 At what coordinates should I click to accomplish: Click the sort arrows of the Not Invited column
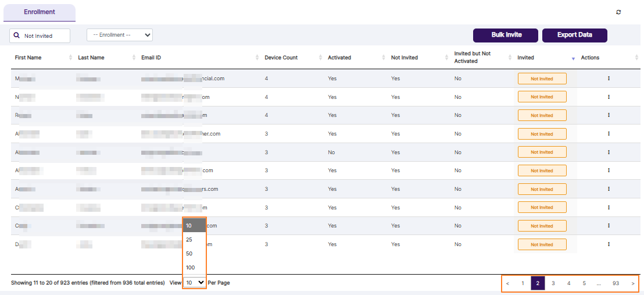pos(447,58)
